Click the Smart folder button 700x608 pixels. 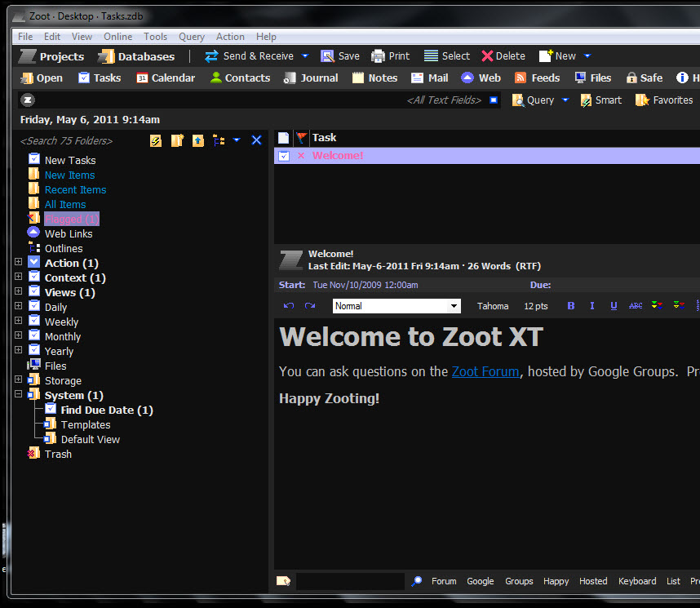[x=601, y=100]
